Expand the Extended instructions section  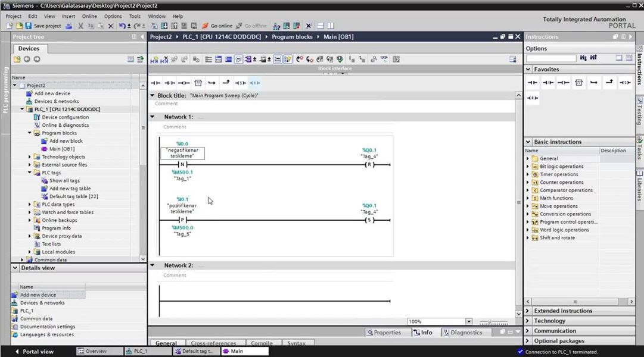(528, 311)
